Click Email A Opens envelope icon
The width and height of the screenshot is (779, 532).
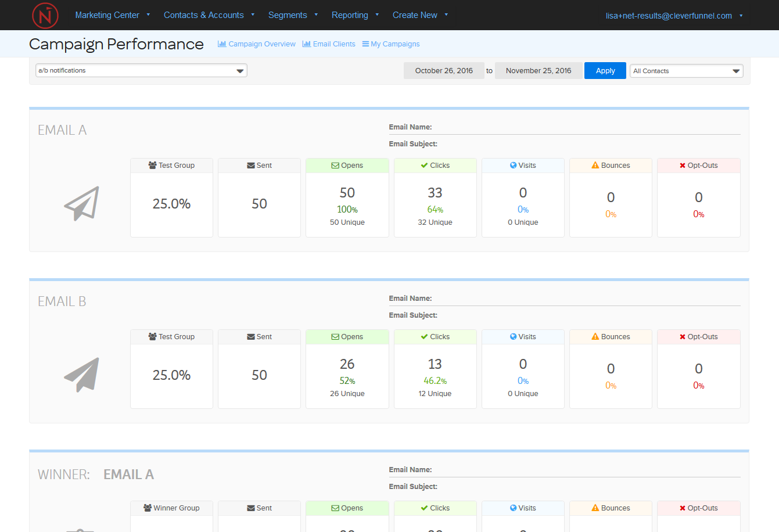click(335, 166)
